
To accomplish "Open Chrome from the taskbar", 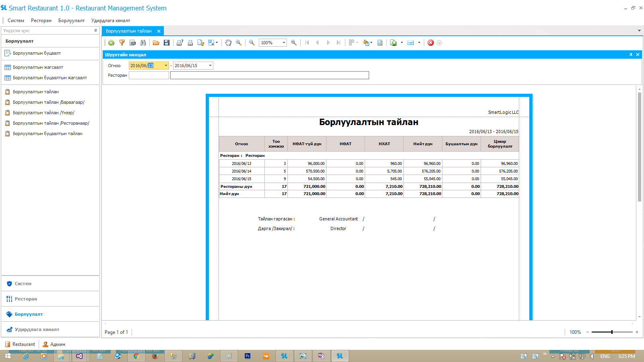I will pos(136,356).
